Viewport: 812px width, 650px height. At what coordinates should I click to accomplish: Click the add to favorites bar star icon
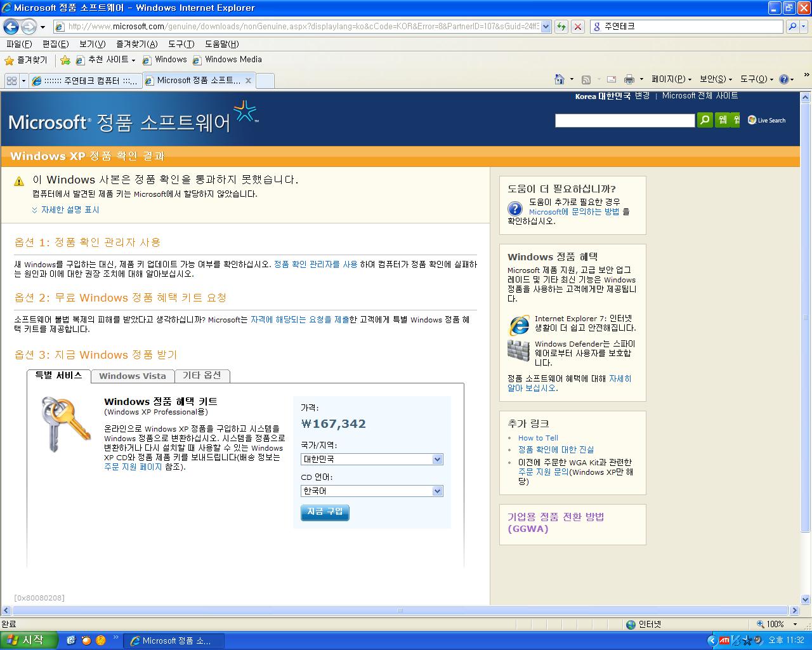click(x=65, y=60)
